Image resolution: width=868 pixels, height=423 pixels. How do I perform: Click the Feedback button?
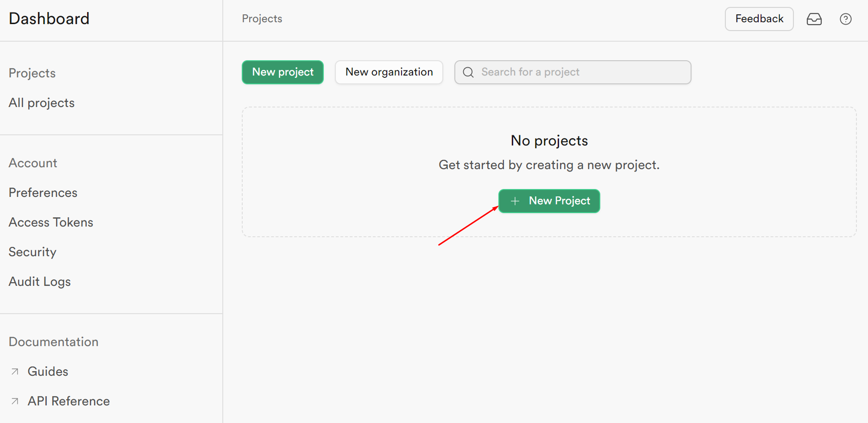759,19
